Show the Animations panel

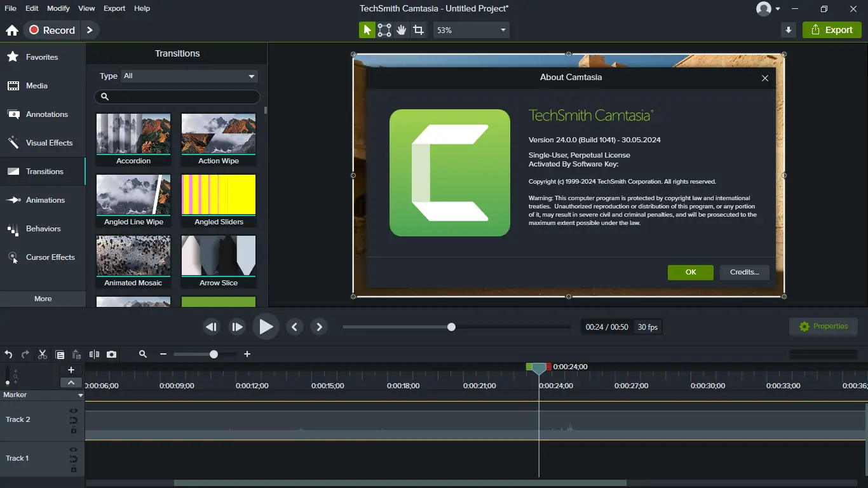pyautogui.click(x=43, y=200)
